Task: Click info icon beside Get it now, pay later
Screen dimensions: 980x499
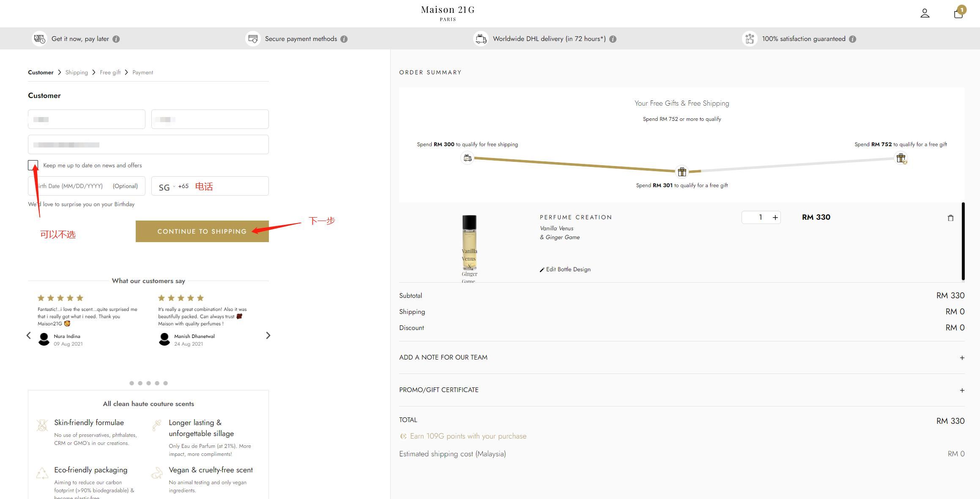Action: coord(116,39)
